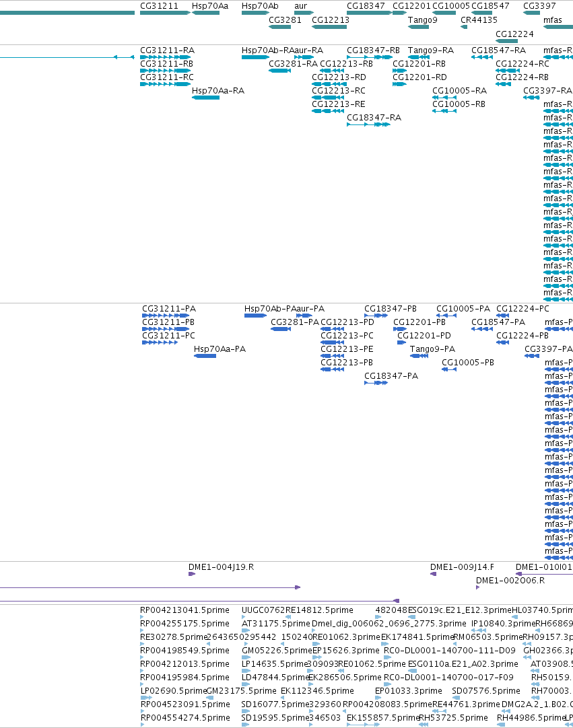Screen dimensions: 573x728
Task: Click the CG12213-RC transcript label
Action: pos(339,91)
